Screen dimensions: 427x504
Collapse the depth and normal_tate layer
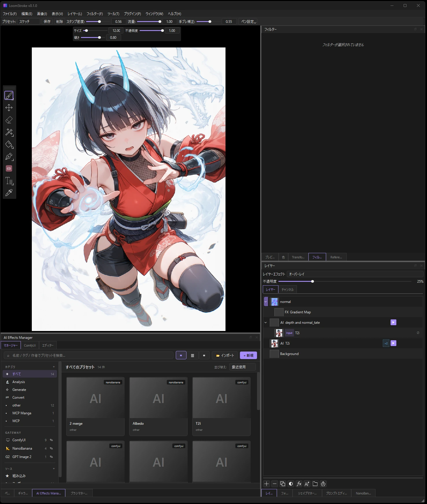tap(266, 322)
